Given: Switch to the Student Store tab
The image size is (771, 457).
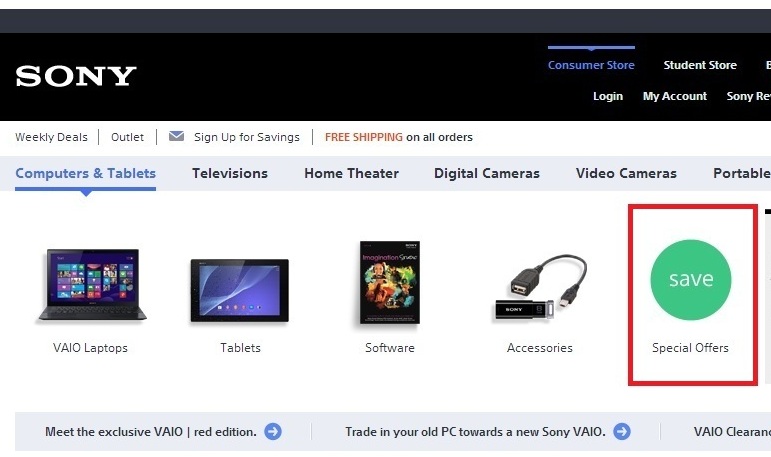Looking at the screenshot, I should coord(700,65).
